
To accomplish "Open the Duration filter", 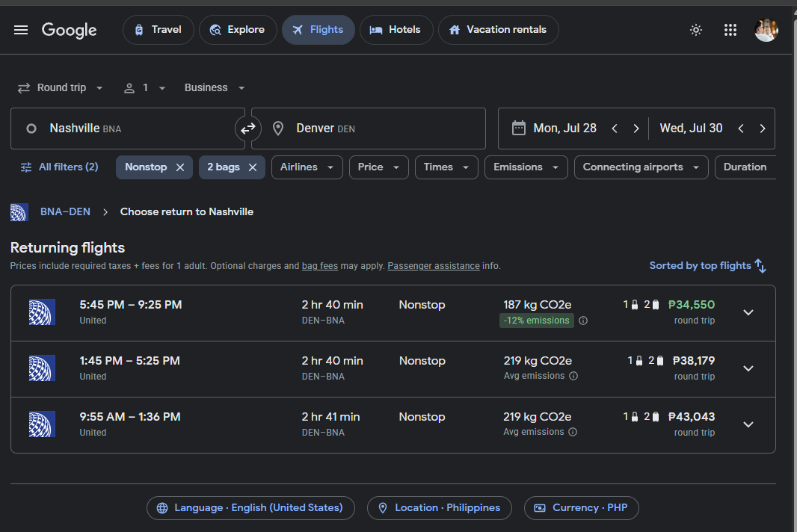I will 745,167.
